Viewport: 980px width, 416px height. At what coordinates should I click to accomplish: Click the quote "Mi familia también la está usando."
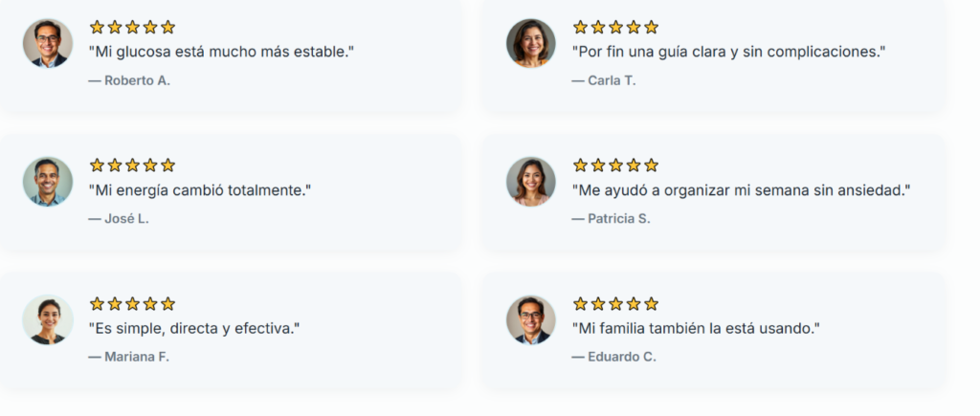tap(696, 329)
